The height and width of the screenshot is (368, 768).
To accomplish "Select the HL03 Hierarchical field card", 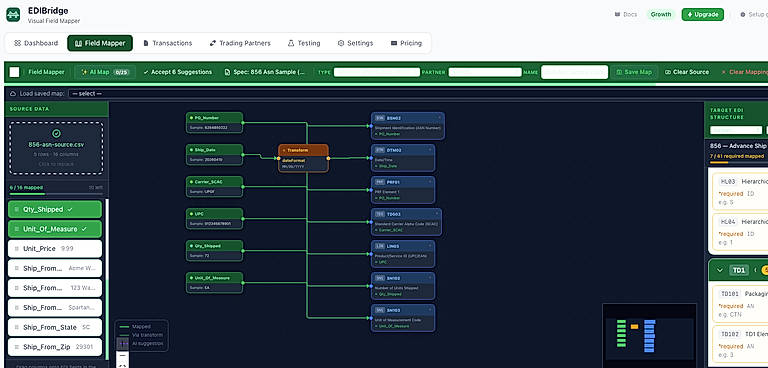I will (x=741, y=191).
